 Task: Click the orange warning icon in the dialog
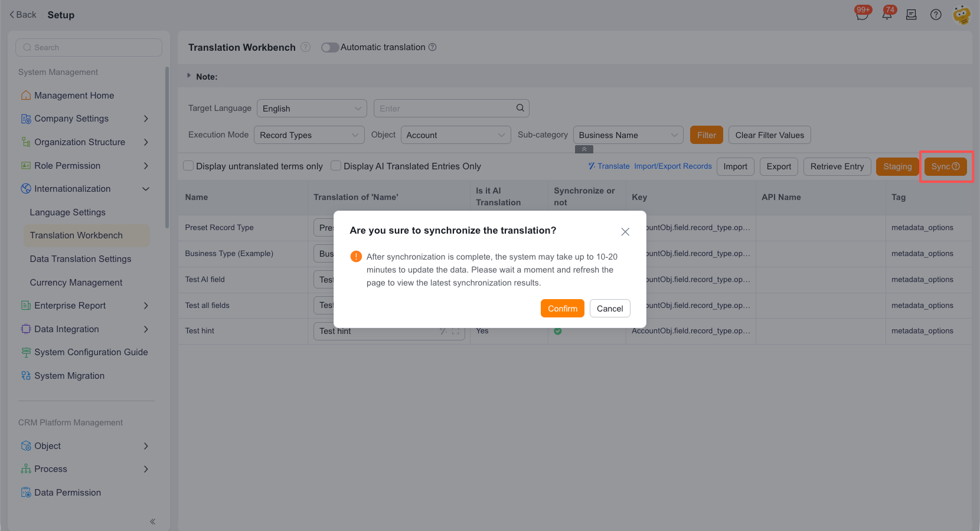pos(356,257)
